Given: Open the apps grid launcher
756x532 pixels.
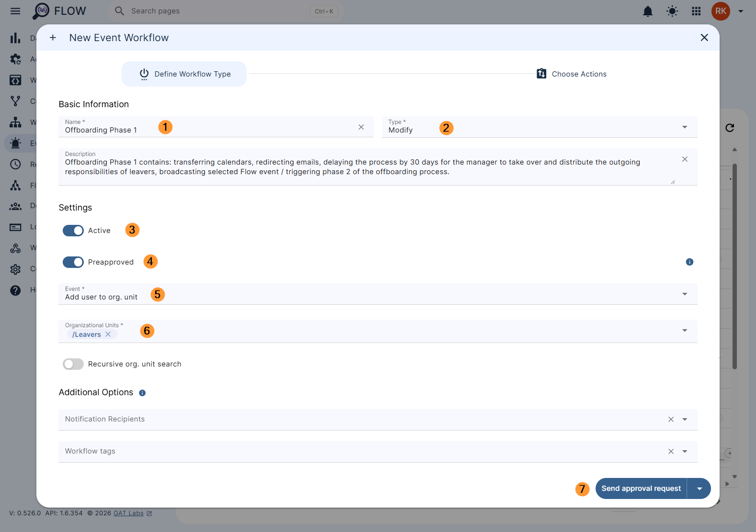Looking at the screenshot, I should click(x=696, y=11).
